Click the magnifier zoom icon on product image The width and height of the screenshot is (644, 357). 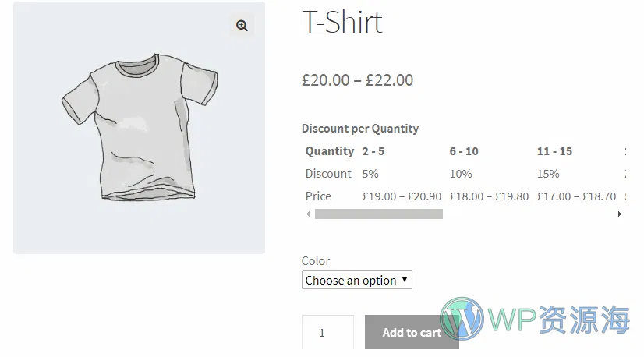(x=242, y=26)
